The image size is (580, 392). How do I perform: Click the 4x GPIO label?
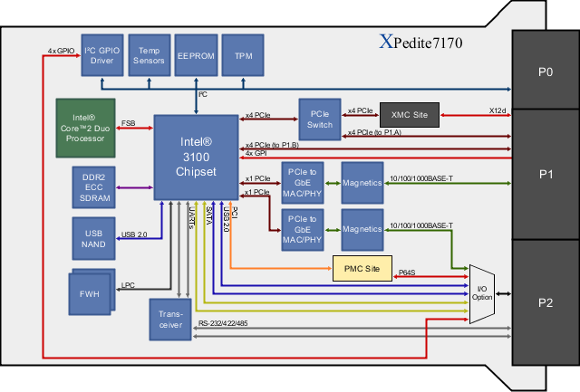[x=61, y=51]
